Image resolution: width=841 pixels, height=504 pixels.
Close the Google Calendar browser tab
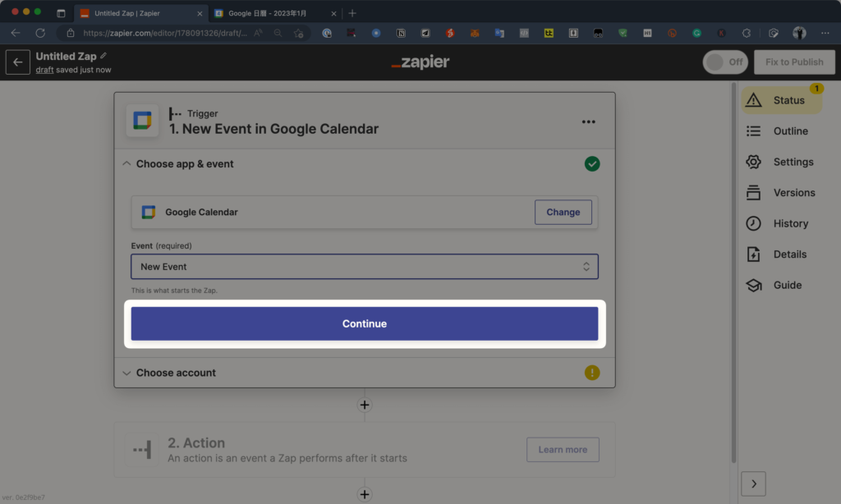(333, 13)
